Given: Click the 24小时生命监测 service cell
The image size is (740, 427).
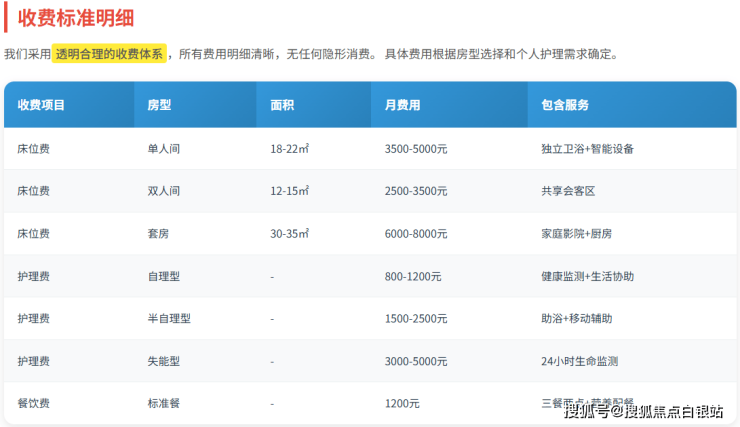Looking at the screenshot, I should point(579,361).
